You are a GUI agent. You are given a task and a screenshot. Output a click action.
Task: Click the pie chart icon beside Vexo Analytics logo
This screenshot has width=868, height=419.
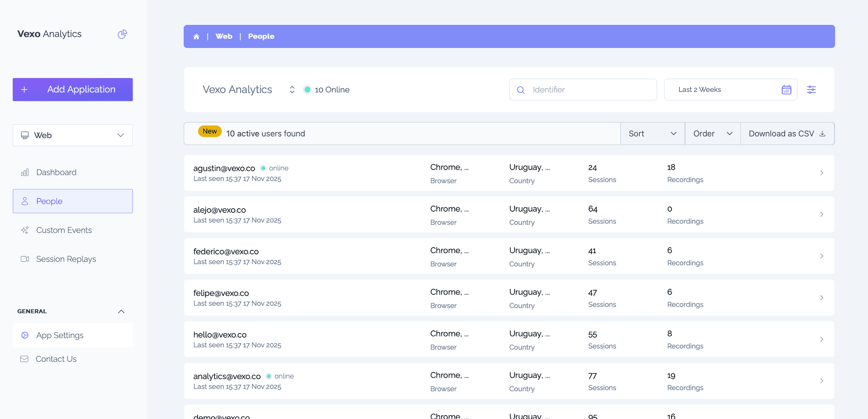pos(122,34)
